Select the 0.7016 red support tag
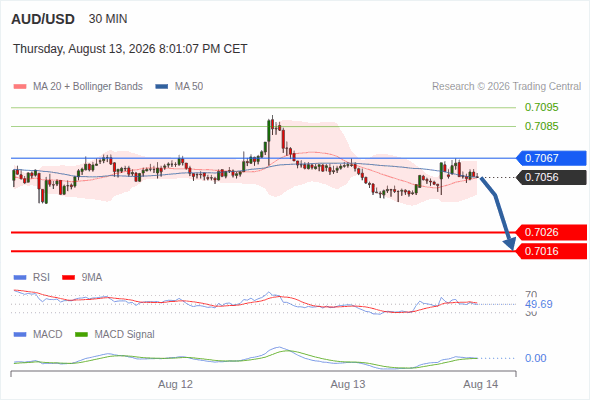 coord(551,251)
